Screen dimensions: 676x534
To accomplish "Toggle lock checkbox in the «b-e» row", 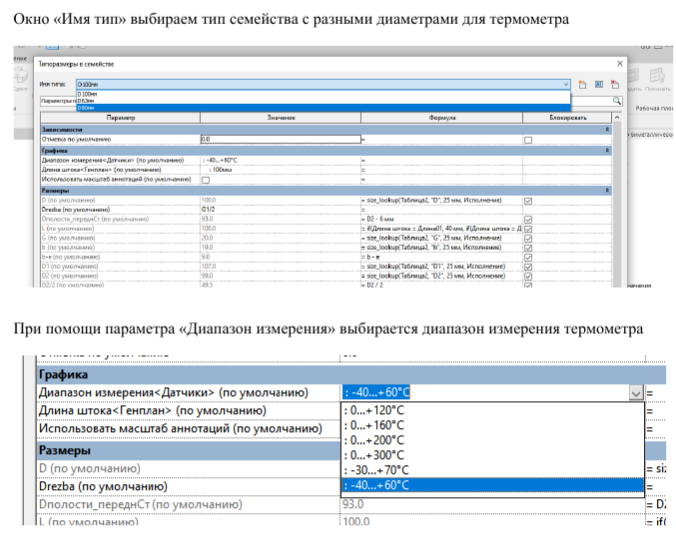I will (528, 258).
